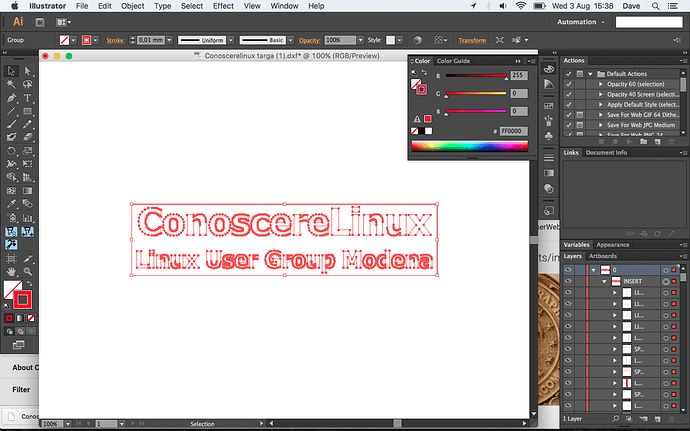
Task: Click the Transform link in control bar
Action: click(472, 41)
